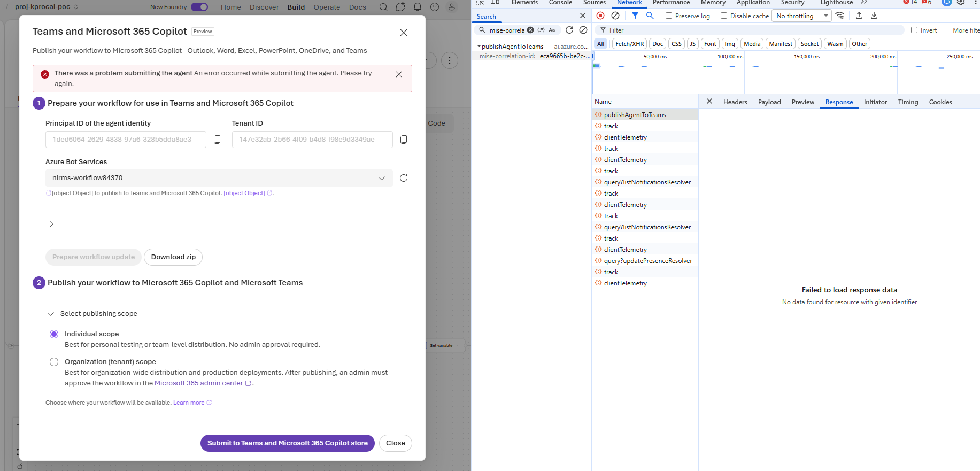The width and height of the screenshot is (980, 471).
Task: Filter requests by Img type
Action: 730,44
